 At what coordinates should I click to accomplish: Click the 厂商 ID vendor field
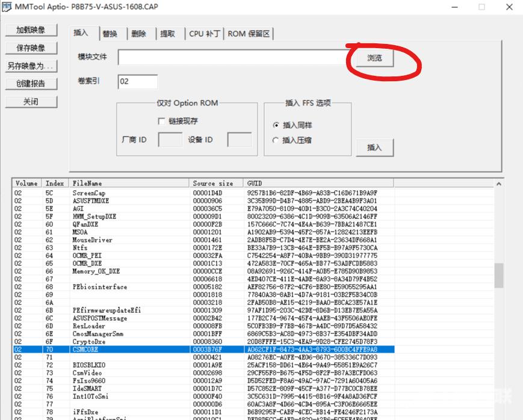(170, 140)
